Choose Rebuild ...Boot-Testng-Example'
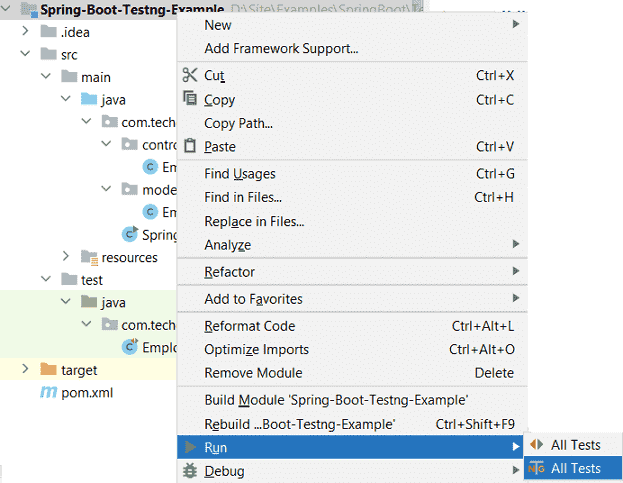 (352, 424)
